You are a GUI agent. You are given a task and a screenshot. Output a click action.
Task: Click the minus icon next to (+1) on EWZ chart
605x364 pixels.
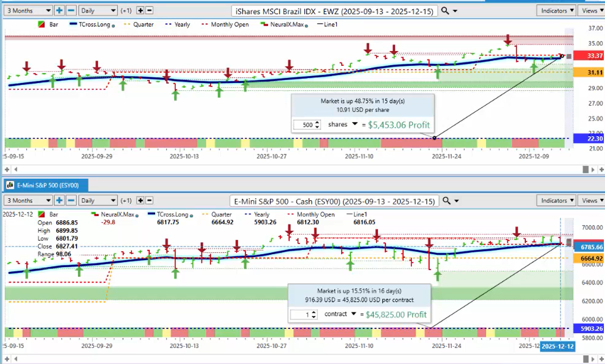tap(150, 11)
